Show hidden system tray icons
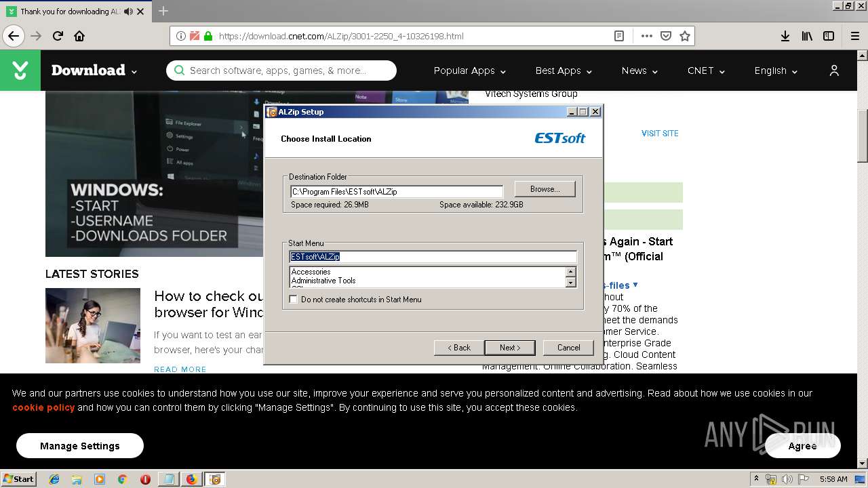Screen dimensions: 868x488 [x=756, y=479]
